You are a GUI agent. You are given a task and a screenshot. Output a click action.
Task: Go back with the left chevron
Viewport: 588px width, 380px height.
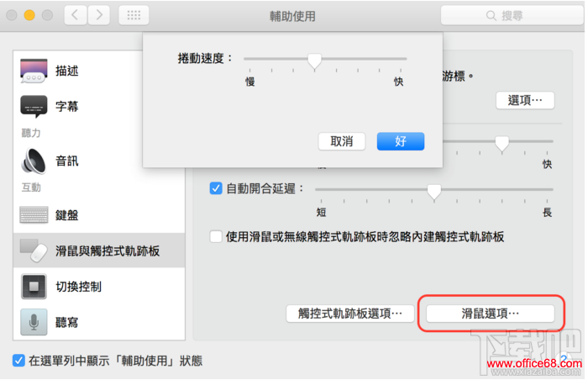click(76, 15)
